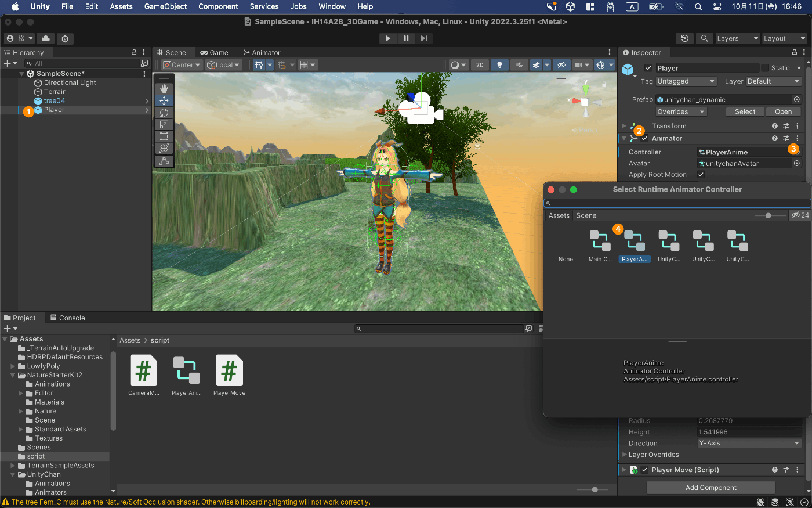Select the CameraM... script asset
The image size is (812, 508).
point(143,376)
